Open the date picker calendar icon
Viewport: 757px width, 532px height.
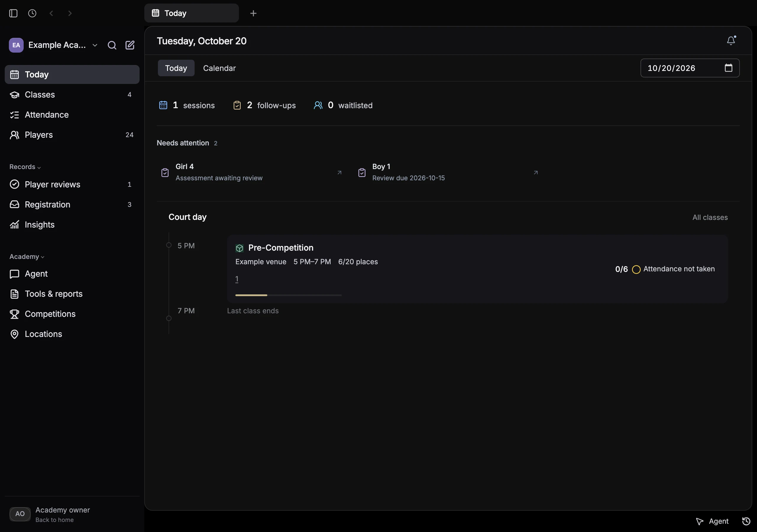(729, 68)
